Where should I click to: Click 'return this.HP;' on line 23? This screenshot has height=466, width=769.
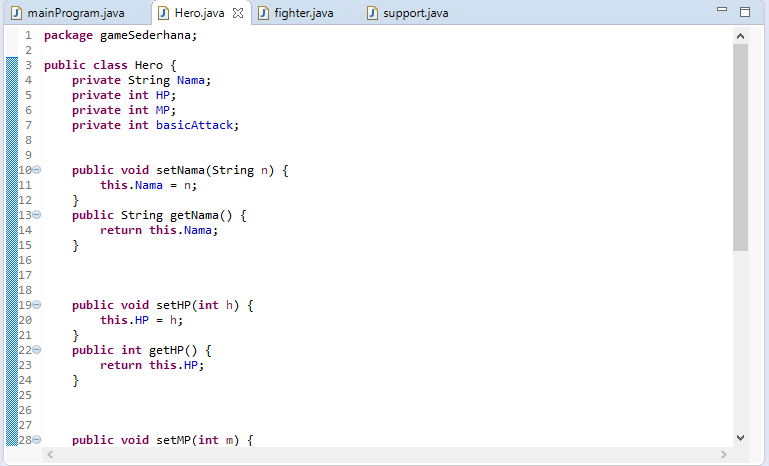[152, 365]
